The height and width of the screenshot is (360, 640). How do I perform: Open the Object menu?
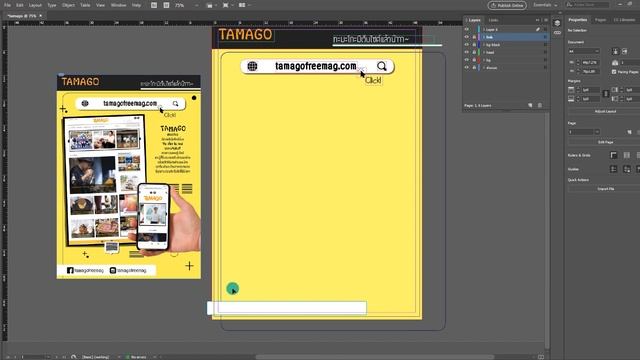click(68, 5)
